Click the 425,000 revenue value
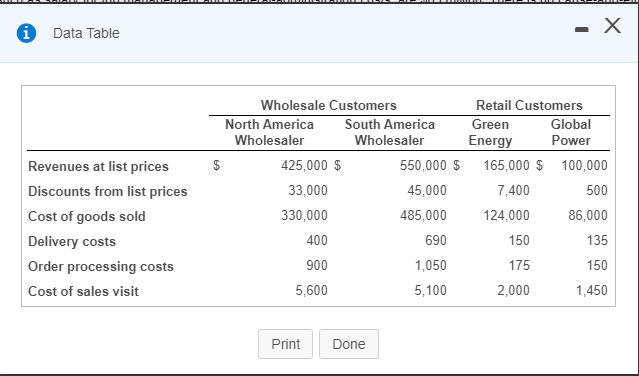The width and height of the screenshot is (639, 376). [x=304, y=165]
